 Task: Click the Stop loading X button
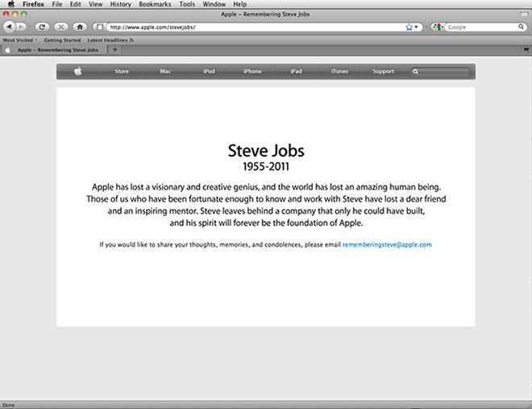[60, 27]
